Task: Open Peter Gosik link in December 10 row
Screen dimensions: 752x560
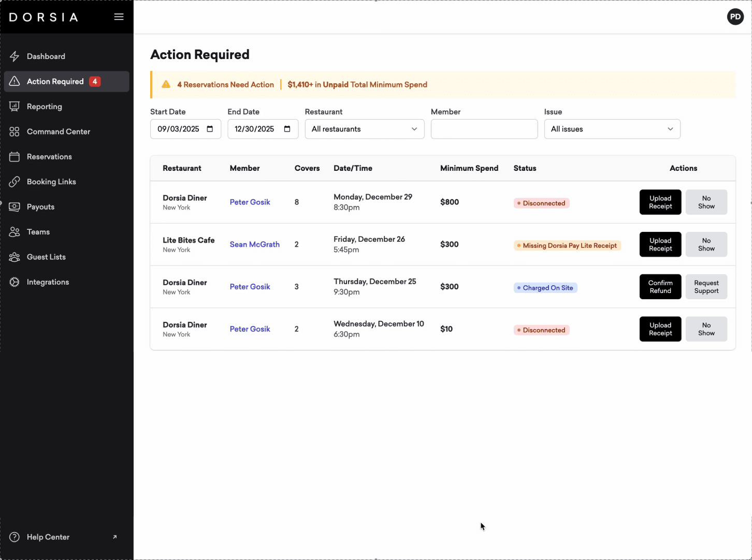Action: (250, 329)
